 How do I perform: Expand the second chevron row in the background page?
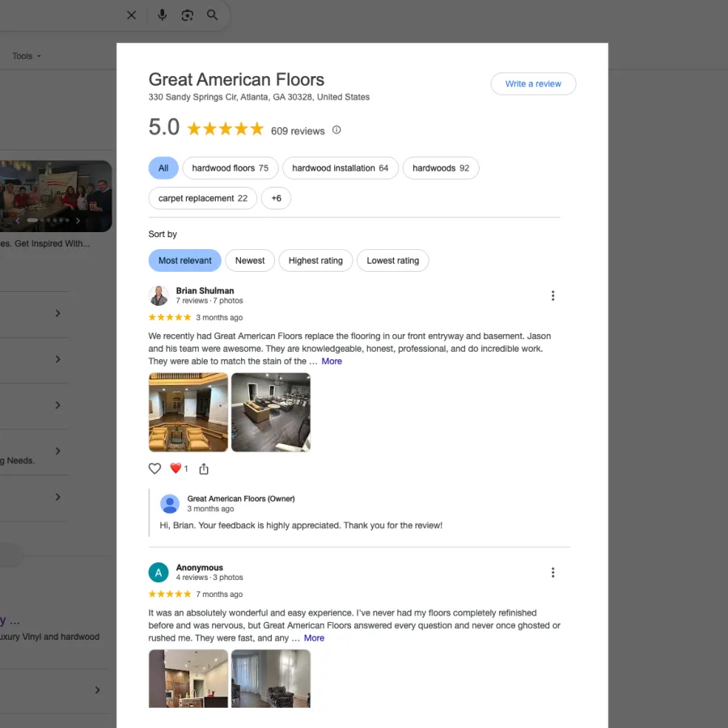pyautogui.click(x=57, y=359)
